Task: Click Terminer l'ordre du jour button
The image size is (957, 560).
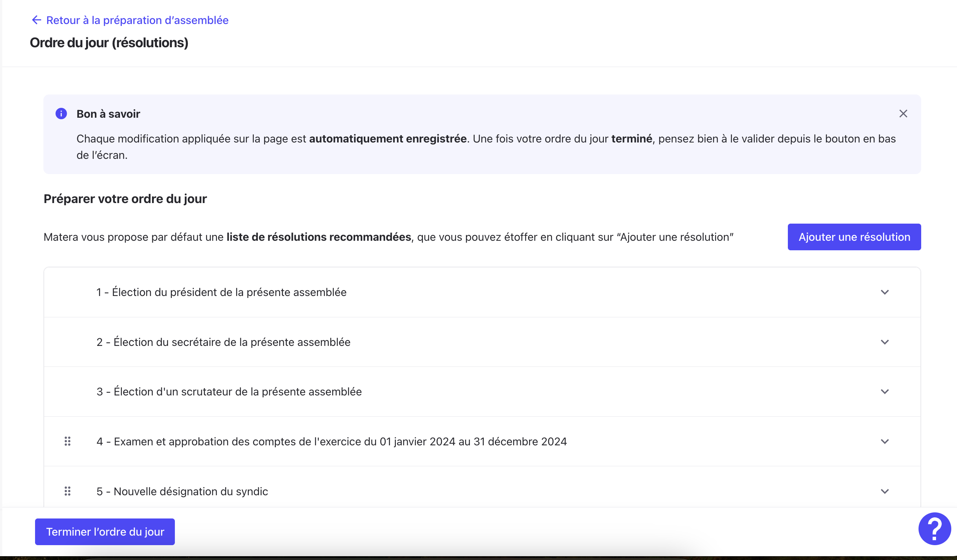Action: 105,531
